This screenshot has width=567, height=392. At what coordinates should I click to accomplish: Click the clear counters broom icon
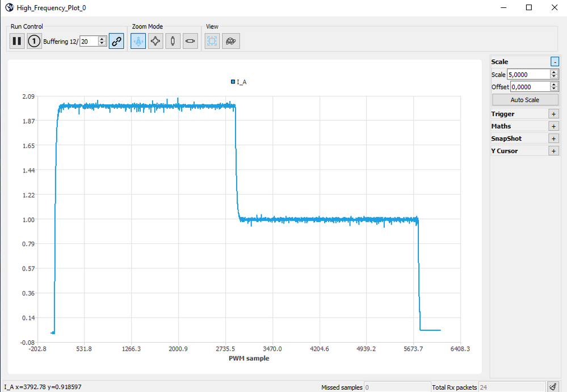point(553,387)
